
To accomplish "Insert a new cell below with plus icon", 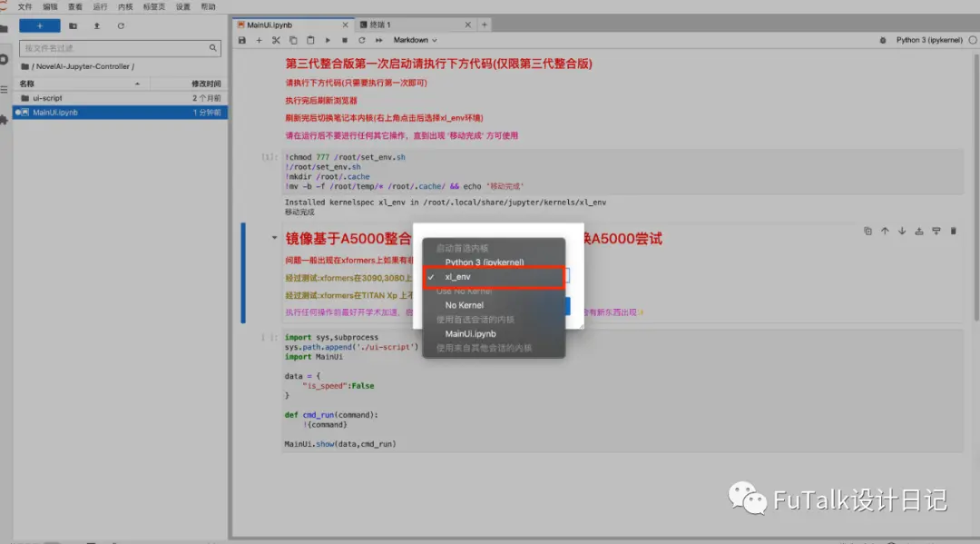I will (259, 40).
